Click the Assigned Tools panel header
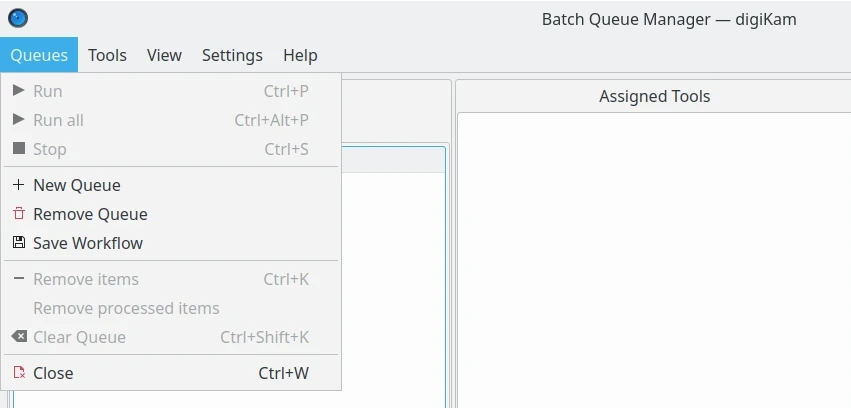Screen dimensions: 851x408 654,97
